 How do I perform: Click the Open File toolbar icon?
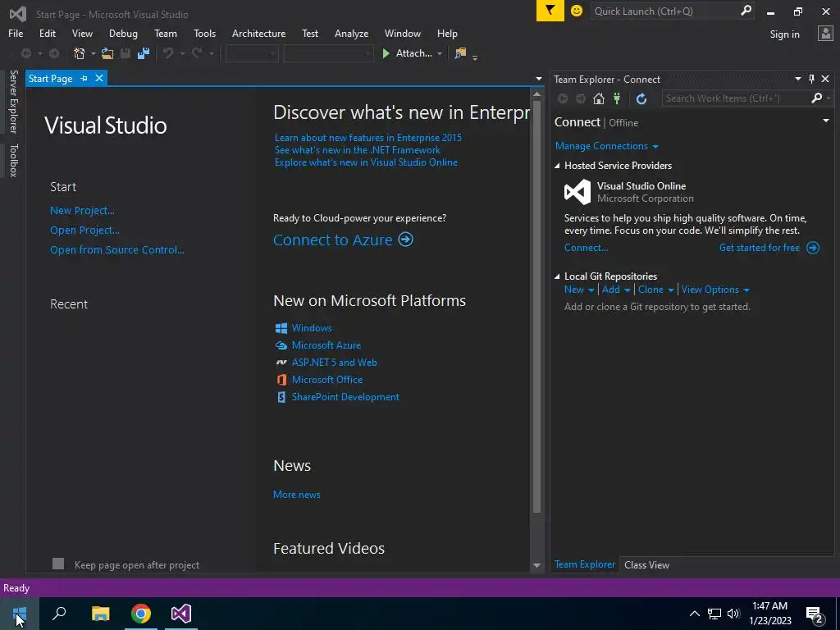pyautogui.click(x=107, y=53)
